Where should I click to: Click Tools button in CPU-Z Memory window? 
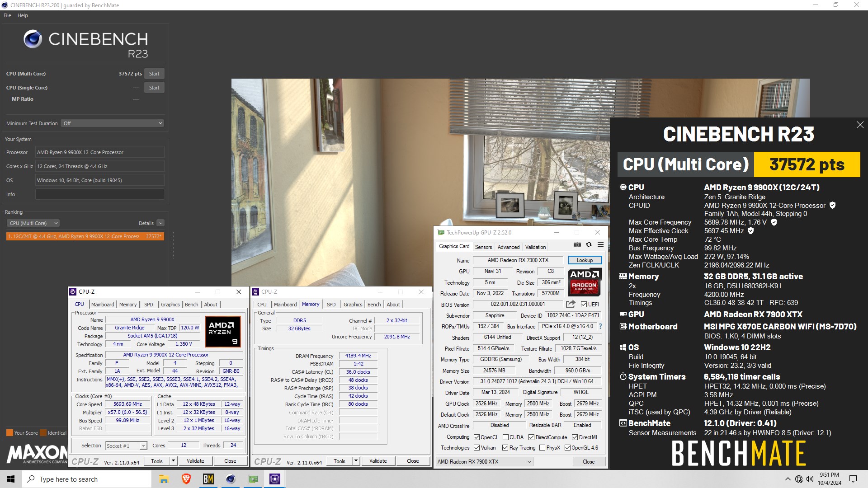pyautogui.click(x=340, y=461)
